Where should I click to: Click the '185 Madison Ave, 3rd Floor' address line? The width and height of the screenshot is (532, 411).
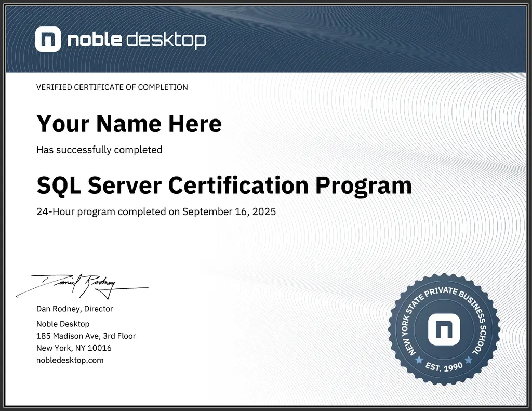tap(86, 336)
